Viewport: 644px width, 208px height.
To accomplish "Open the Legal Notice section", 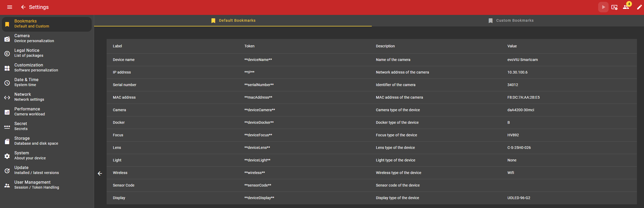I will tap(29, 53).
